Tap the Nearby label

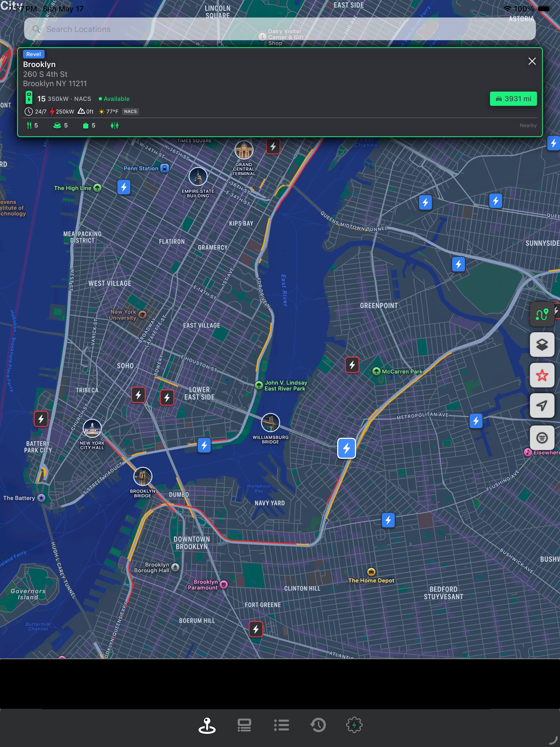(x=528, y=126)
